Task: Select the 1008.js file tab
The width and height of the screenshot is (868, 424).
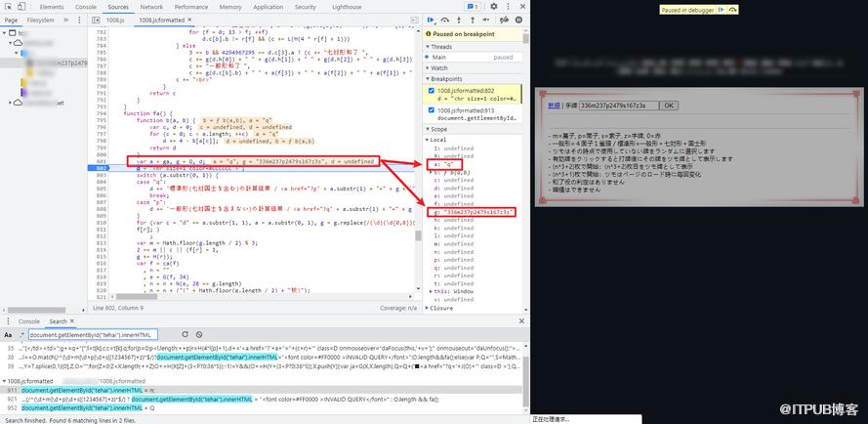Action: (115, 20)
